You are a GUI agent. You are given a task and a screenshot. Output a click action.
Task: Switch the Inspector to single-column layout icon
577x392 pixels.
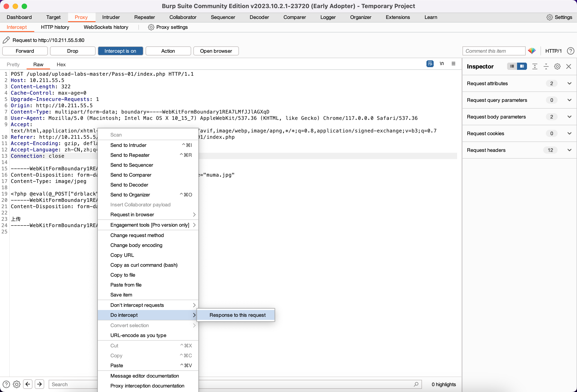coord(512,66)
